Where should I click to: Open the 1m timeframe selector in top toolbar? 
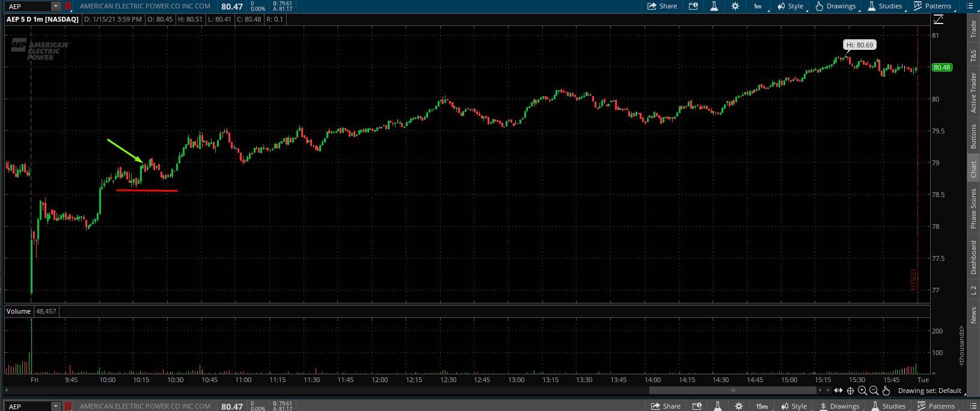coord(758,6)
